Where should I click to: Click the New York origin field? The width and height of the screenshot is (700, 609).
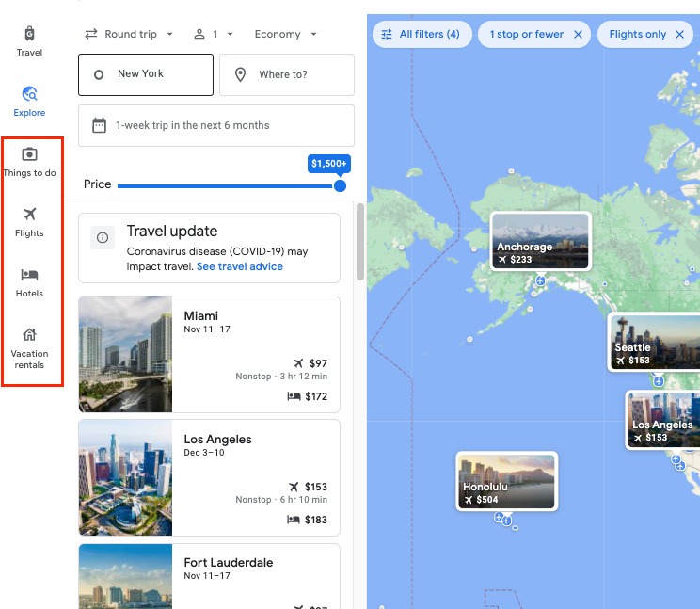coord(146,74)
